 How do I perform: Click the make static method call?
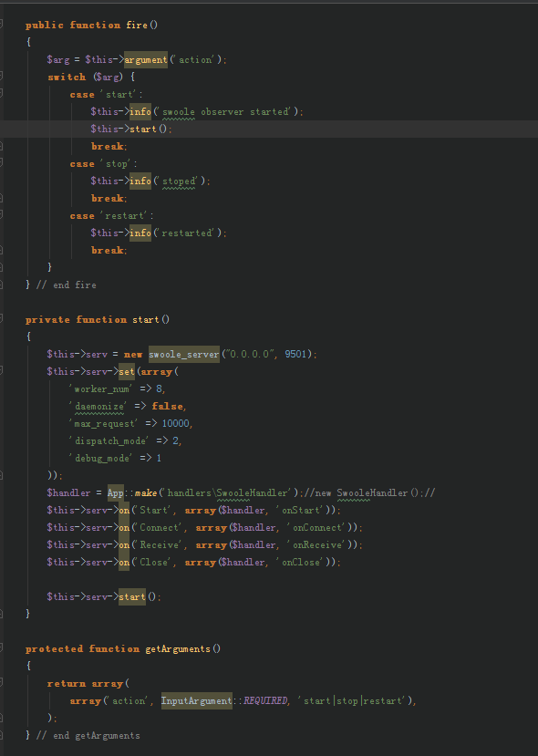point(146,493)
